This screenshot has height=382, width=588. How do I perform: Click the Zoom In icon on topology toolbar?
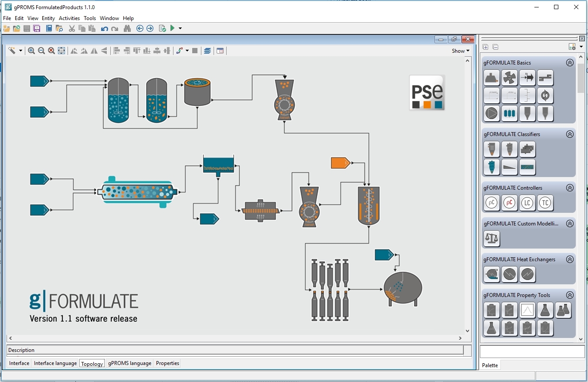tap(31, 51)
